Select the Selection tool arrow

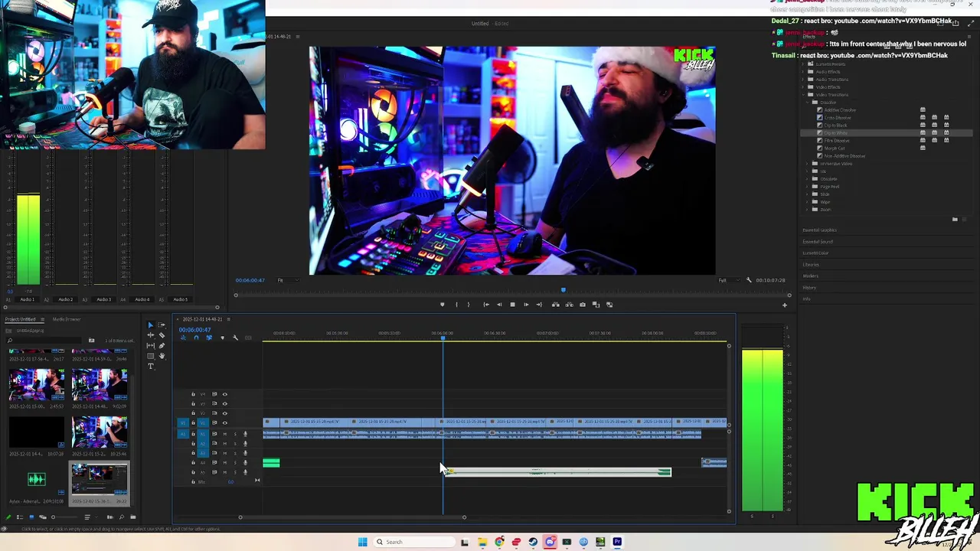pyautogui.click(x=151, y=324)
